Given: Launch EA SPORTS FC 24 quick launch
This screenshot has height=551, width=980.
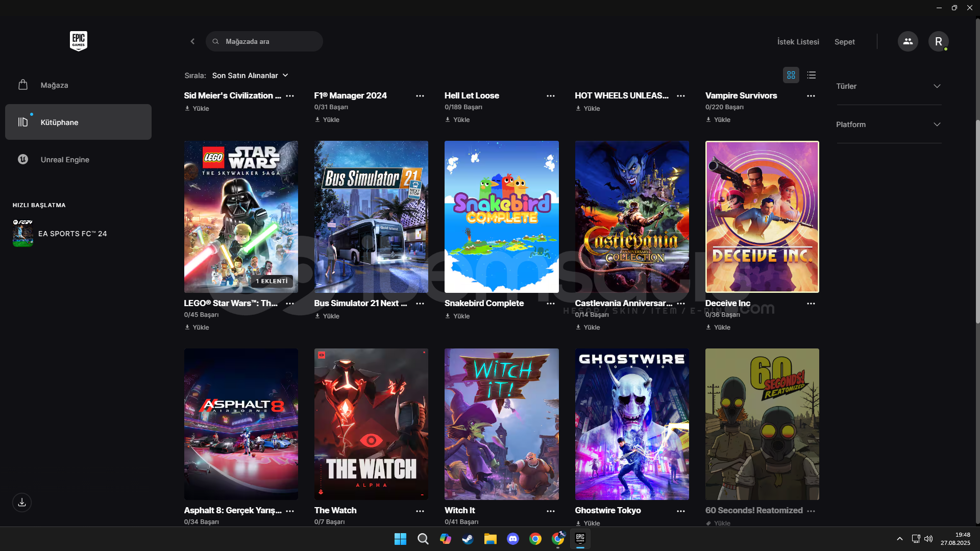Looking at the screenshot, I should (60, 233).
